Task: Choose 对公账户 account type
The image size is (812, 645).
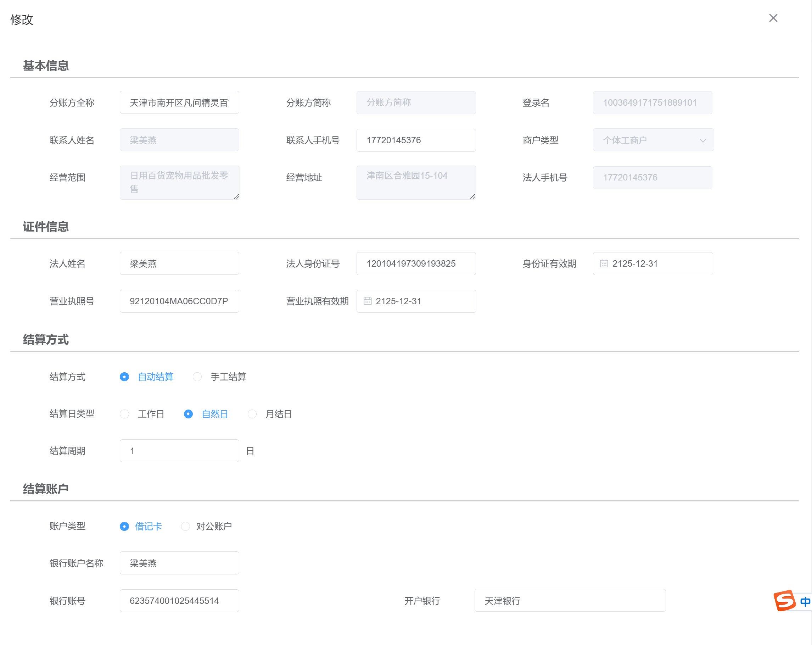Action: click(x=185, y=526)
